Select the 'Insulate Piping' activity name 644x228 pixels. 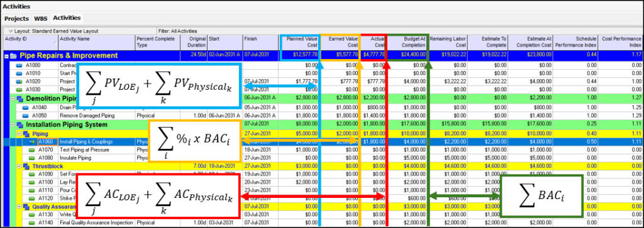[x=75, y=158]
